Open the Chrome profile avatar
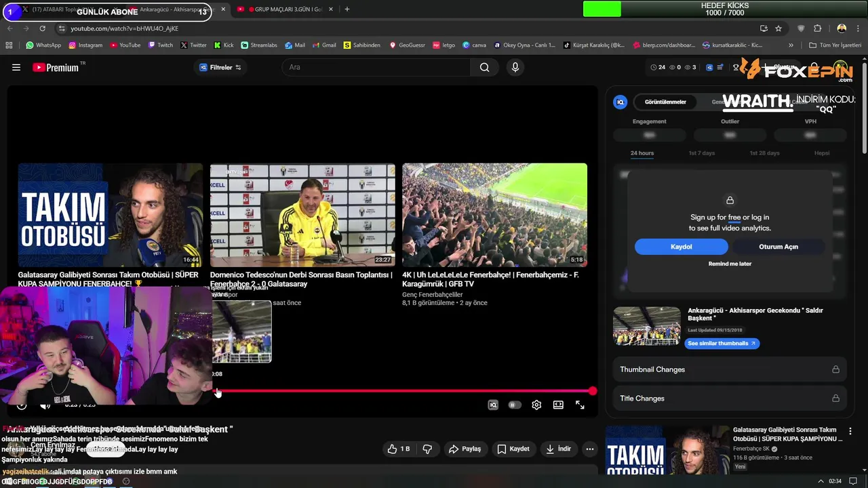 [842, 28]
